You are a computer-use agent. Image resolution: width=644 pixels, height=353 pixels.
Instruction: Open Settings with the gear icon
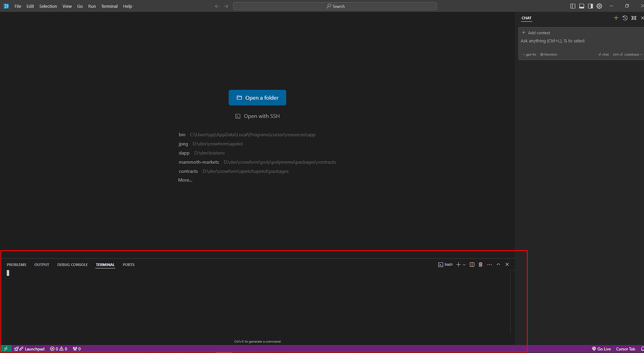coord(599,6)
